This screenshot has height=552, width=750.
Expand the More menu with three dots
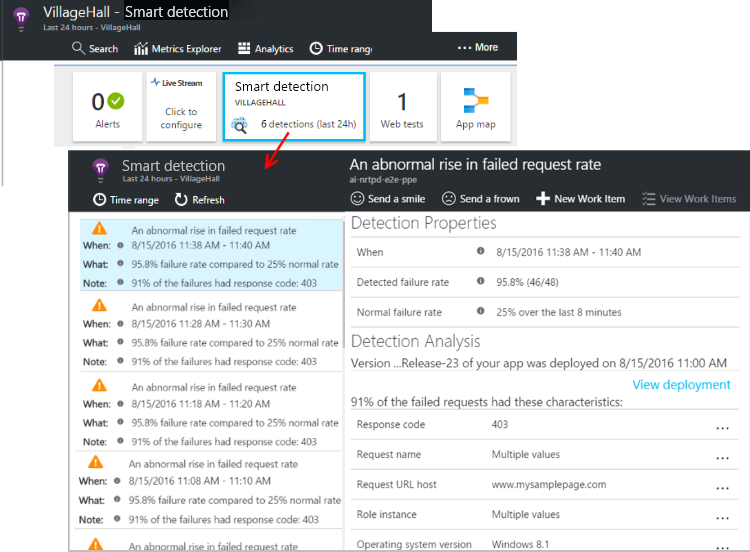pos(477,47)
